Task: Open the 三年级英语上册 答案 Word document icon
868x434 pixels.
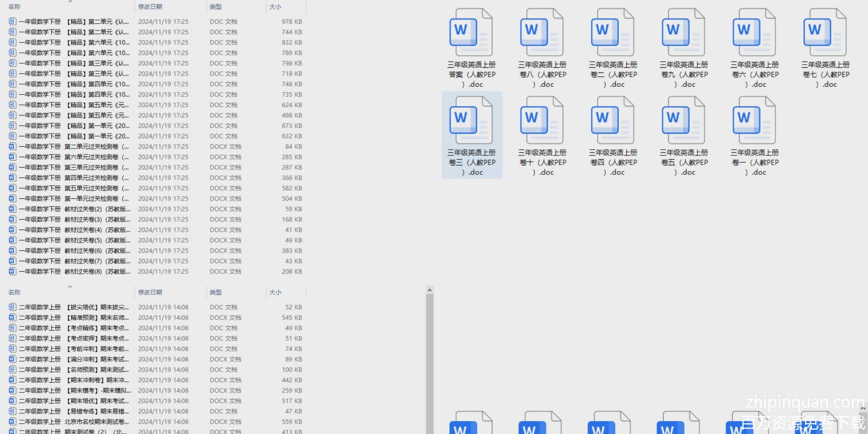Action: 471,33
